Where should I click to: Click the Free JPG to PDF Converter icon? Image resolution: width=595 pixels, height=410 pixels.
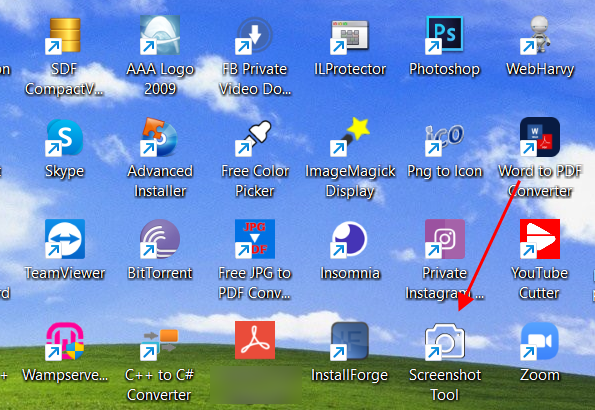255,239
